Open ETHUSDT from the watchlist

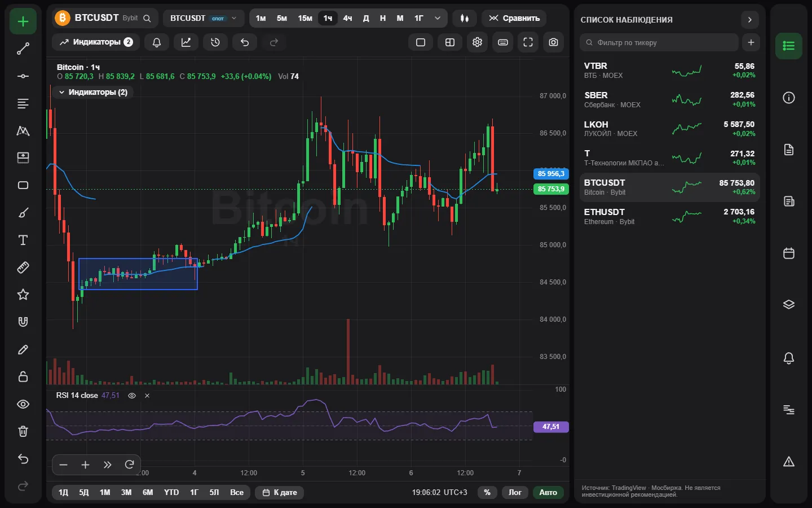pyautogui.click(x=670, y=216)
